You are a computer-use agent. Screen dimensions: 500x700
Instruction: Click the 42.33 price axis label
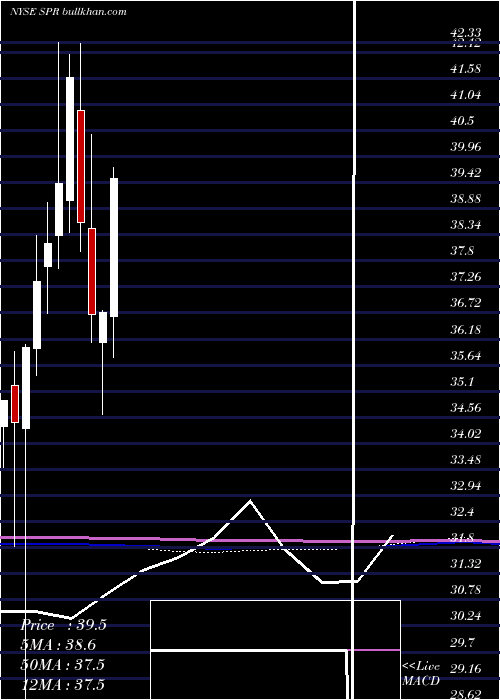point(466,33)
